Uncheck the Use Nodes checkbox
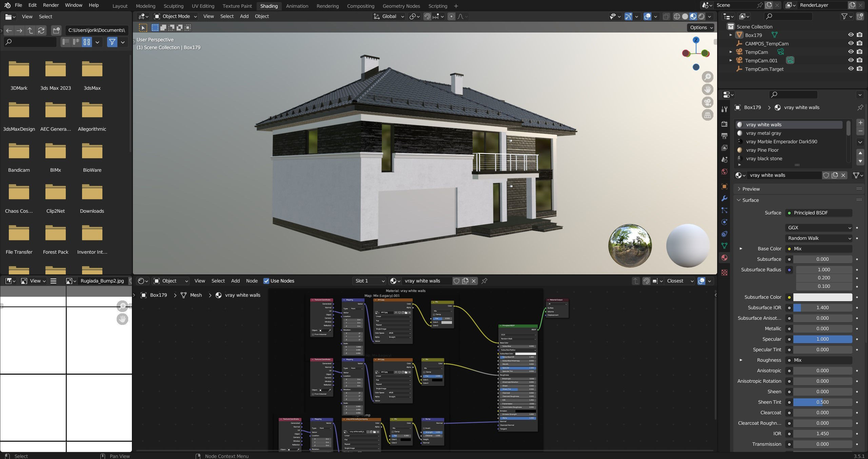Screen dimensions: 868x459 pyautogui.click(x=266, y=281)
